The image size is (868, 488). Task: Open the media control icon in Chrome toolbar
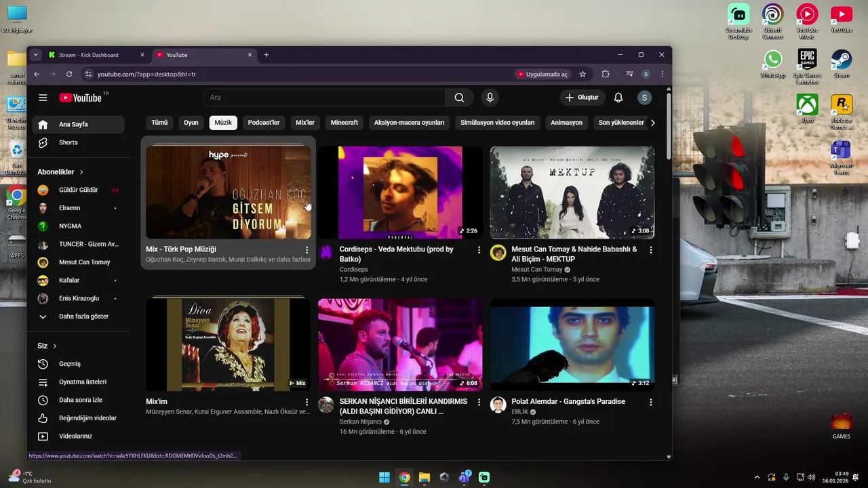click(x=629, y=74)
